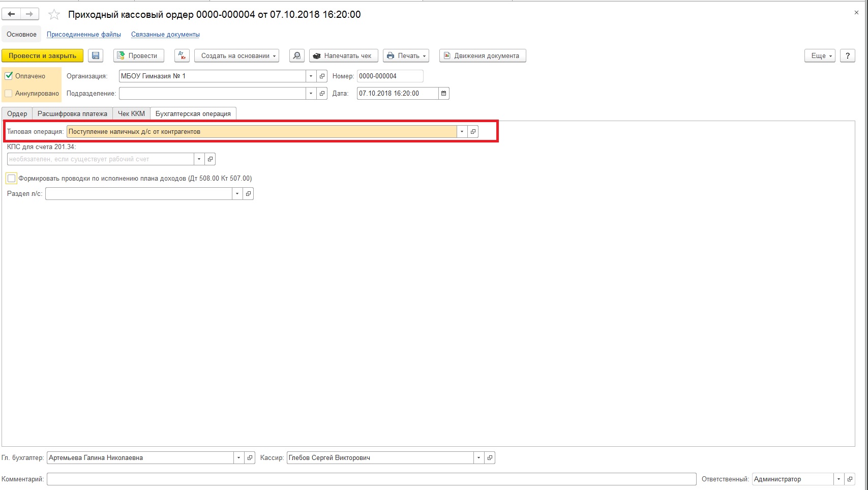
Task: Open the calendar picker for Дата field
Action: pos(443,94)
